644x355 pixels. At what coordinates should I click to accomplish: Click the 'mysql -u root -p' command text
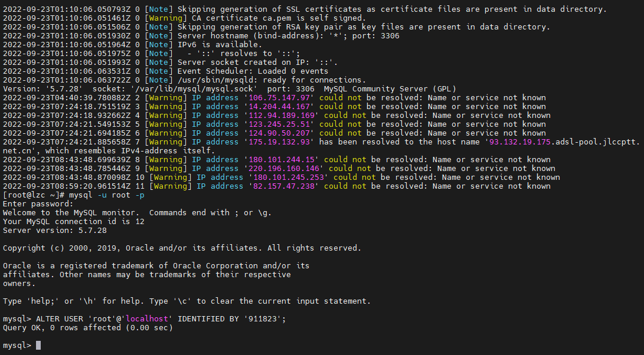(106, 195)
